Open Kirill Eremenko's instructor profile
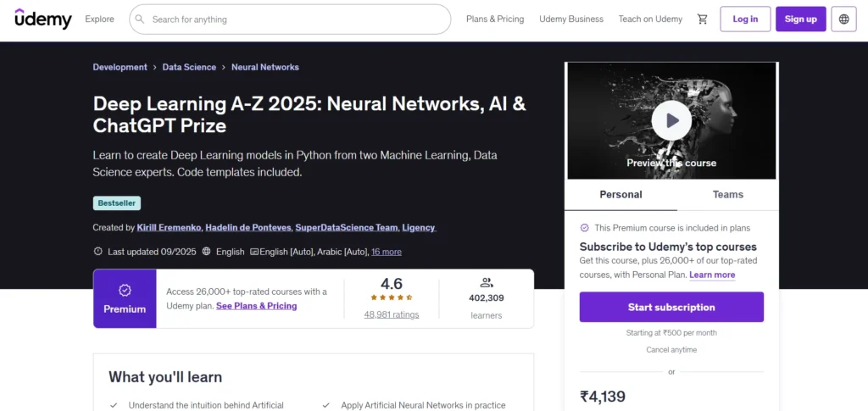This screenshot has width=868, height=411. point(168,227)
